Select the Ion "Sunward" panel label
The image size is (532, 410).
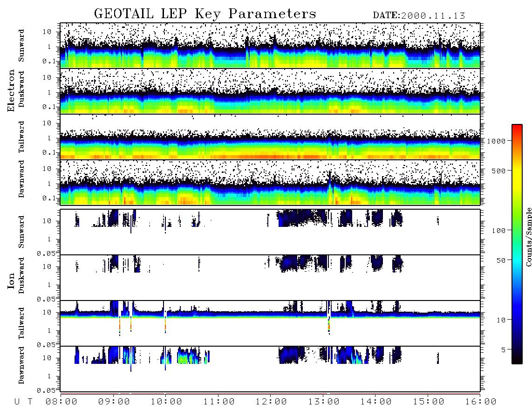(x=21, y=232)
